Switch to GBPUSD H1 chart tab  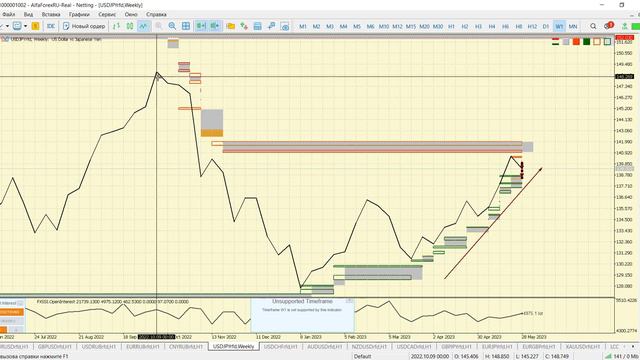click(x=54, y=347)
